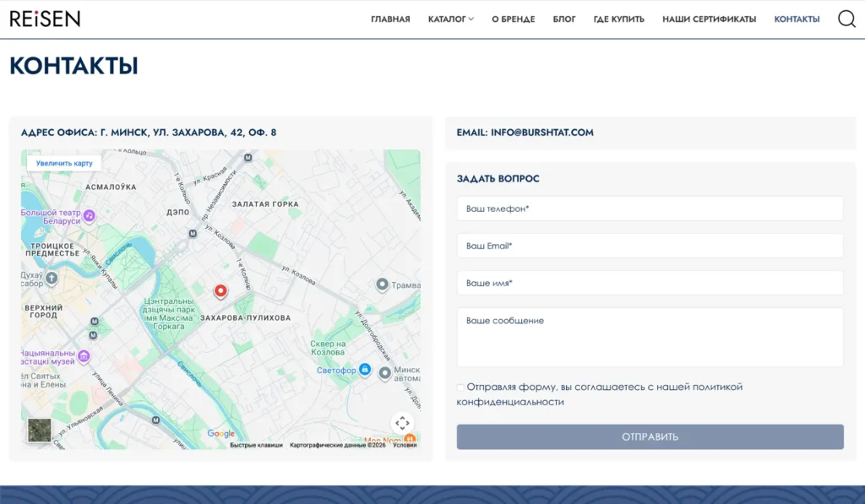Click the art museum marker icon on map
The image size is (865, 504).
click(x=84, y=356)
